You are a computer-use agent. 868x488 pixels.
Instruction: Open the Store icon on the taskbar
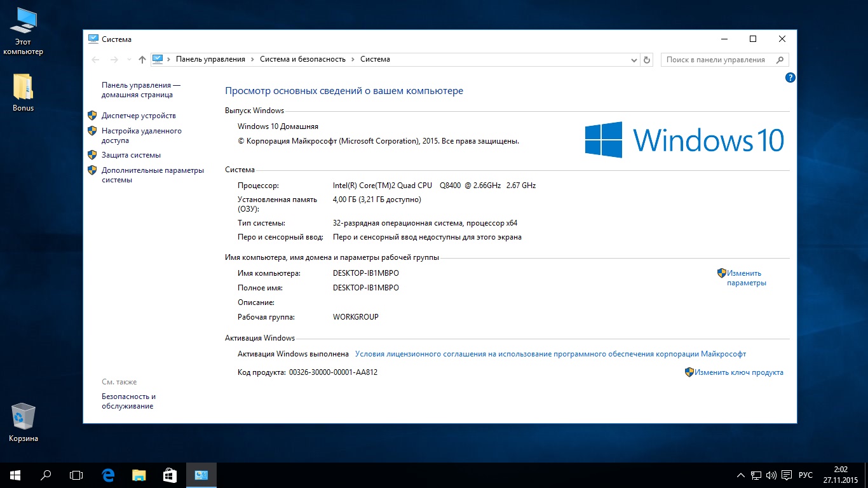point(170,475)
